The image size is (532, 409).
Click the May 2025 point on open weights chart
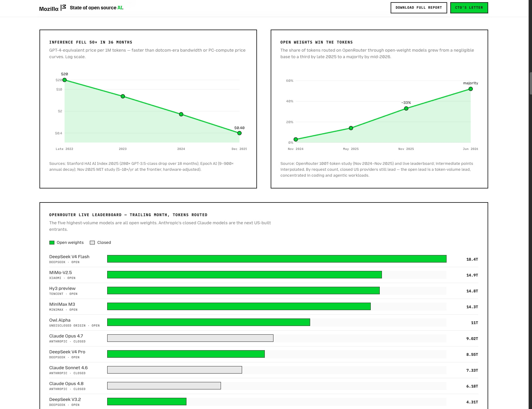click(351, 128)
